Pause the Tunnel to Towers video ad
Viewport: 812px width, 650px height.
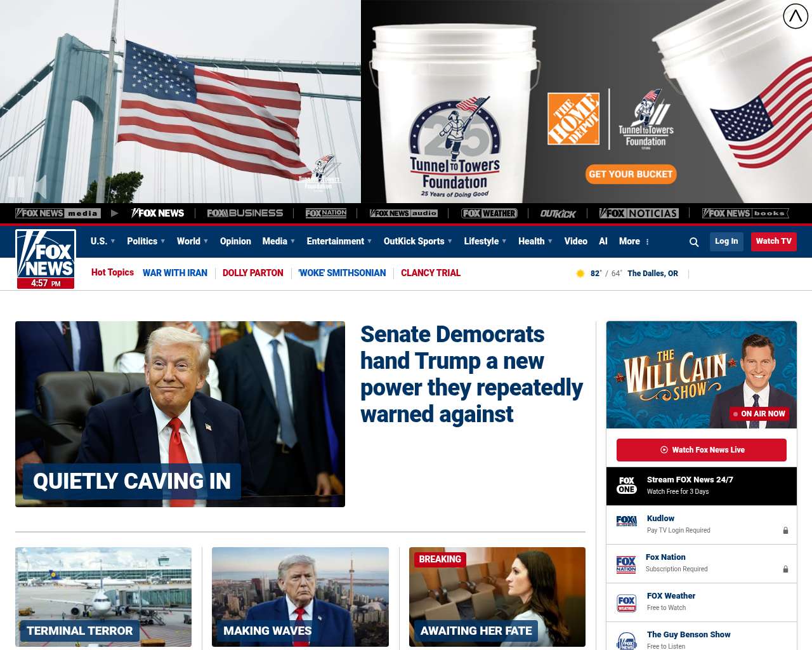(16, 187)
